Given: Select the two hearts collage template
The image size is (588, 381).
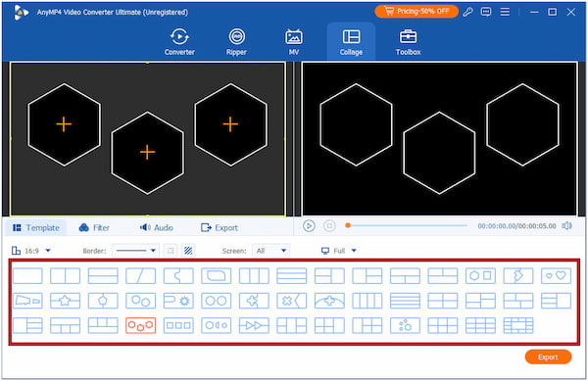Looking at the screenshot, I should click(556, 276).
